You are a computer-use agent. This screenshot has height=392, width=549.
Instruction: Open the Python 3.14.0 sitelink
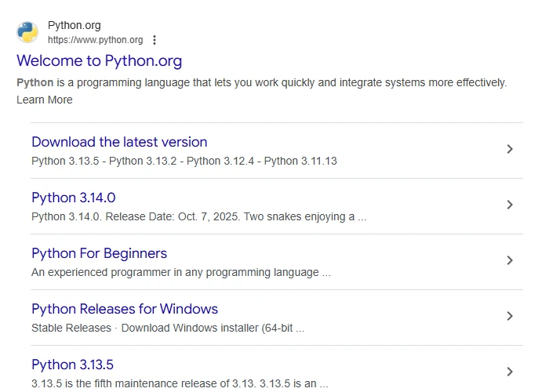coord(74,198)
